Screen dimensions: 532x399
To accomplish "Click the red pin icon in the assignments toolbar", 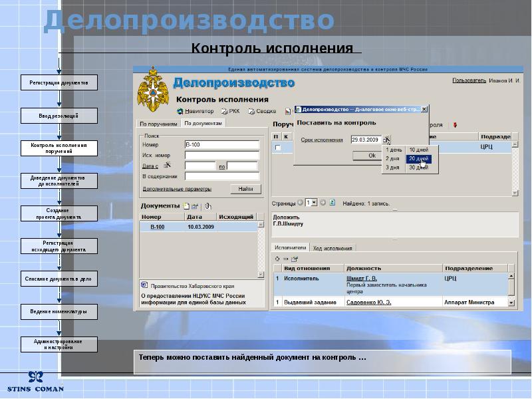I will click(x=455, y=125).
